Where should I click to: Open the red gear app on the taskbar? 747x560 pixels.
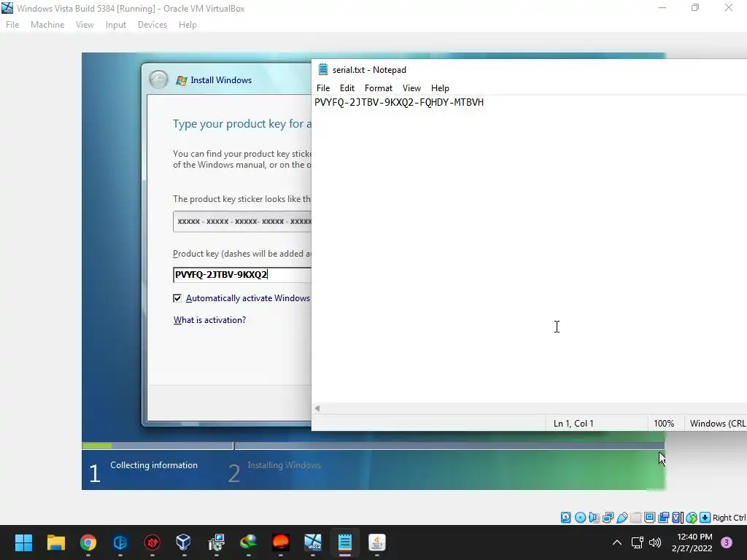coord(152,542)
